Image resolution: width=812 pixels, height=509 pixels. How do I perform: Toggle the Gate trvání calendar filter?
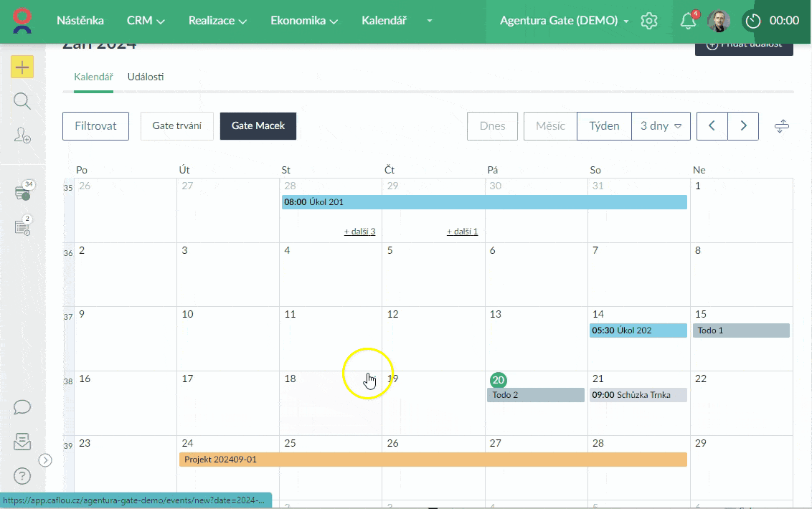tap(177, 125)
